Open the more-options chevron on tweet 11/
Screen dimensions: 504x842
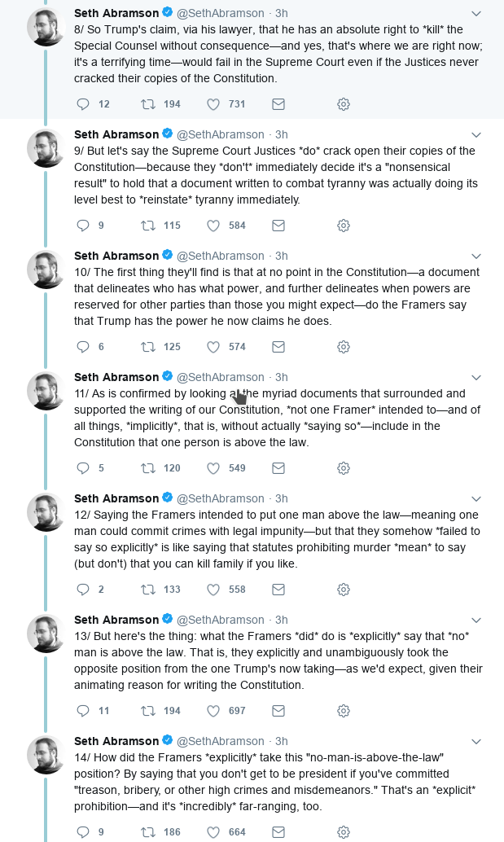point(476,377)
